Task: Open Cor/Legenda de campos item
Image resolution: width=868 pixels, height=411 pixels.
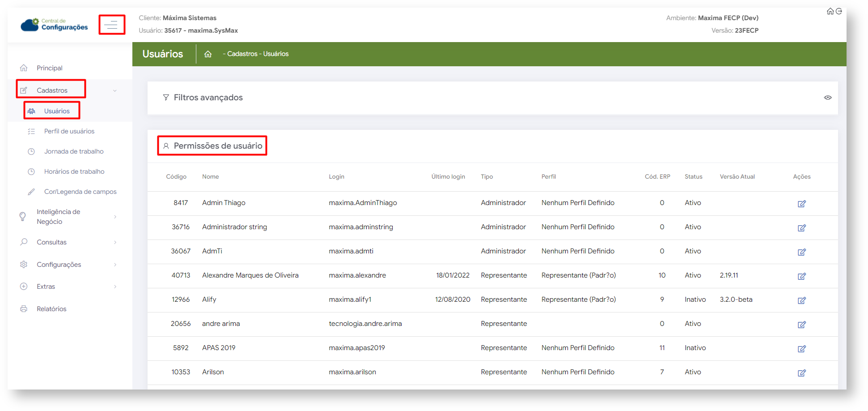Action: (80, 192)
